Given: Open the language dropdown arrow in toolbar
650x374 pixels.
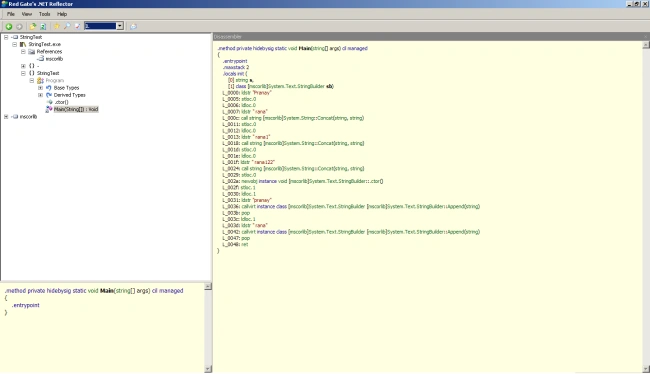Looking at the screenshot, I should point(120,26).
